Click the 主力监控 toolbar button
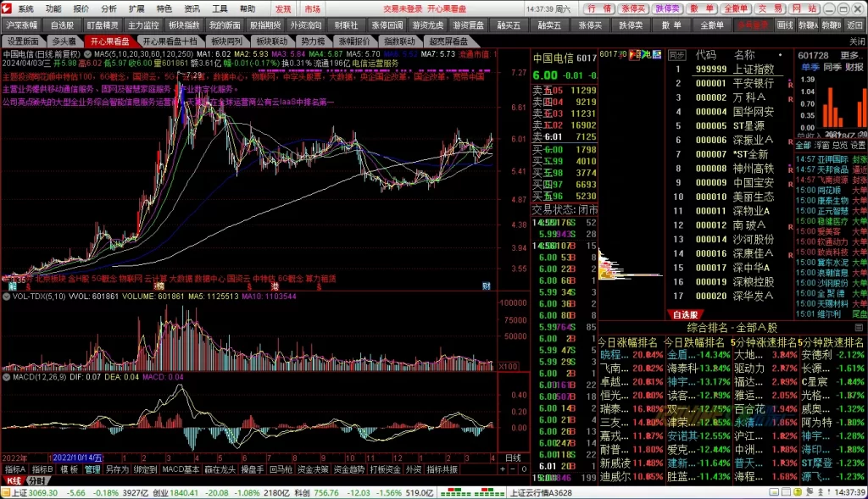Image resolution: width=868 pixels, height=499 pixels. tap(143, 25)
